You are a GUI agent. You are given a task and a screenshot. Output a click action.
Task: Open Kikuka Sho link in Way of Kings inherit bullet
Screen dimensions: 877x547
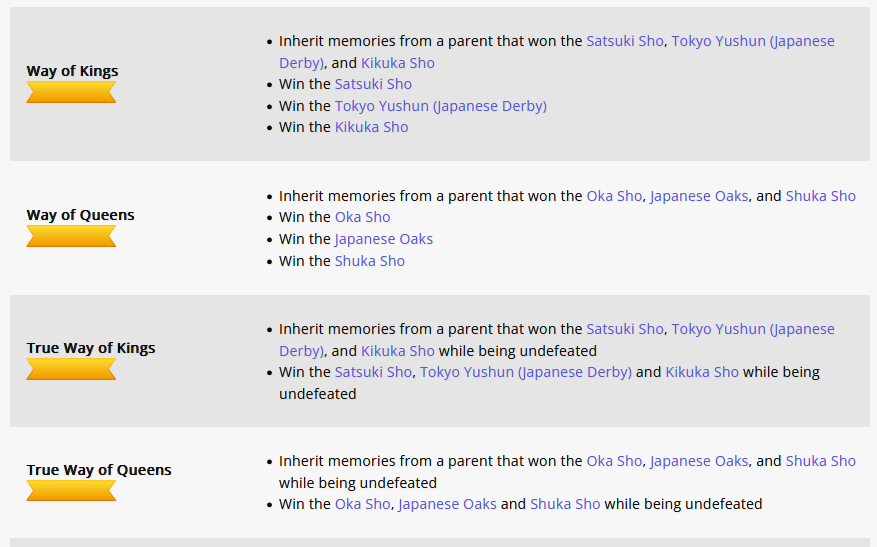[x=397, y=63]
